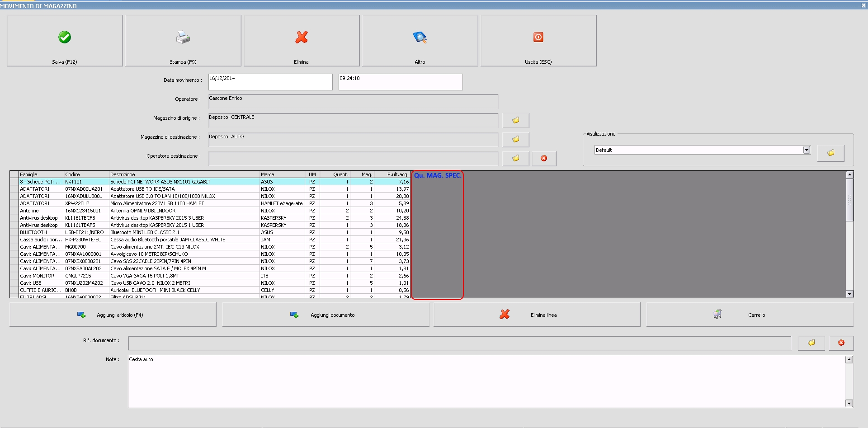Click table scrollbar up arrow

click(x=849, y=174)
